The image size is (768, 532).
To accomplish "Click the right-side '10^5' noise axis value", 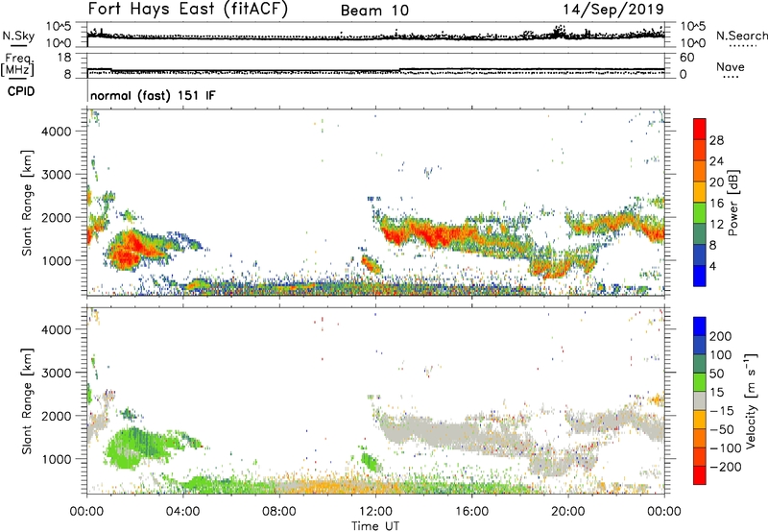I will 692,27.
